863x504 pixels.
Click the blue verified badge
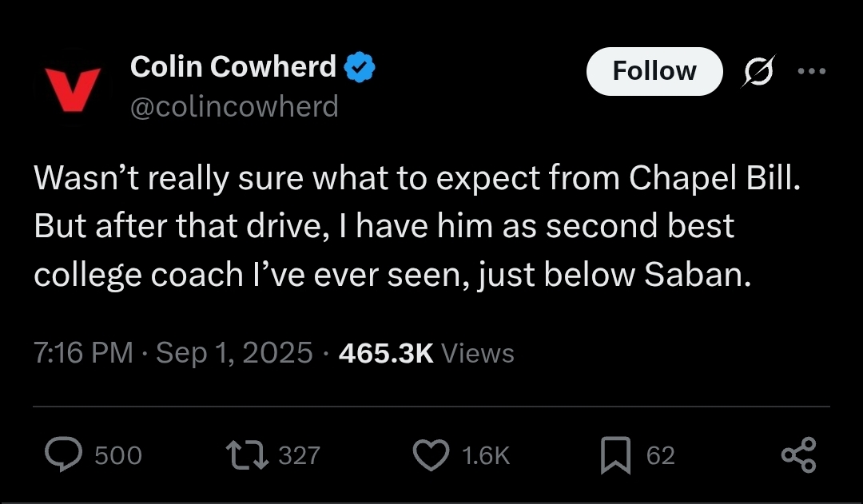360,67
